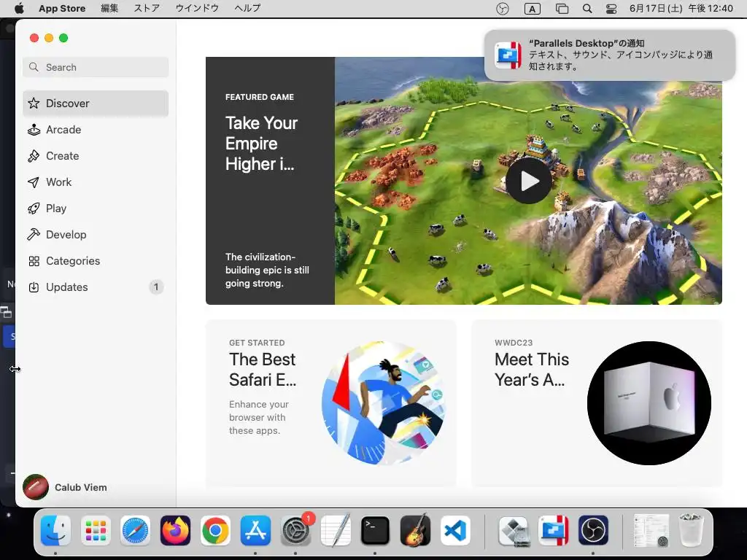The image size is (747, 560).
Task: Click the Create paintbrush icon
Action: click(34, 156)
